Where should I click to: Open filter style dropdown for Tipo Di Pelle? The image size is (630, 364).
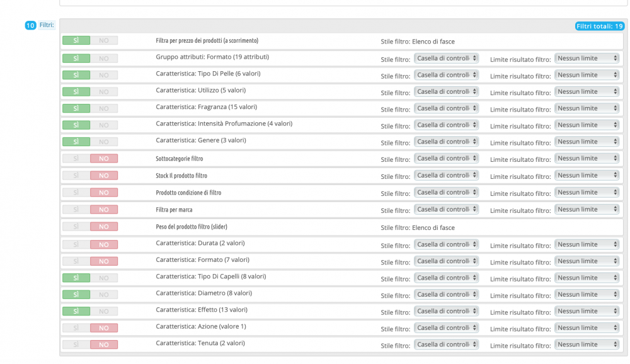coord(446,75)
